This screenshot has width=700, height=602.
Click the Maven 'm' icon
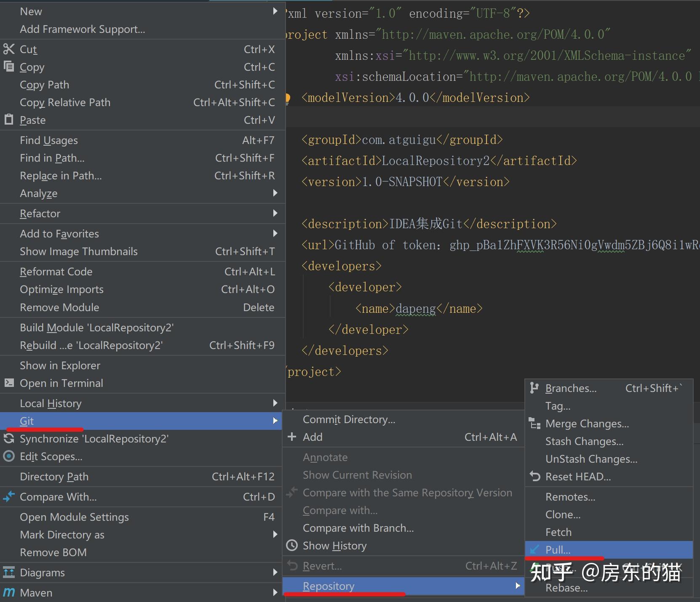(x=9, y=592)
